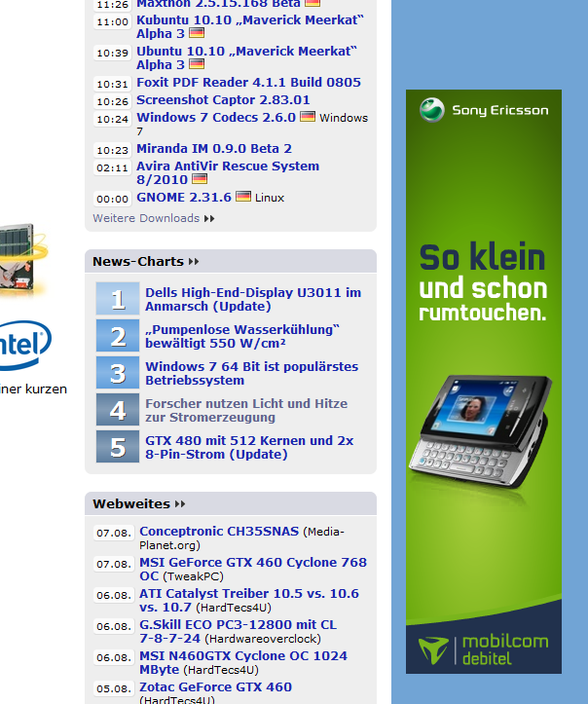
Task: Click German flag beside Avira 8/2010
Action: [x=200, y=179]
